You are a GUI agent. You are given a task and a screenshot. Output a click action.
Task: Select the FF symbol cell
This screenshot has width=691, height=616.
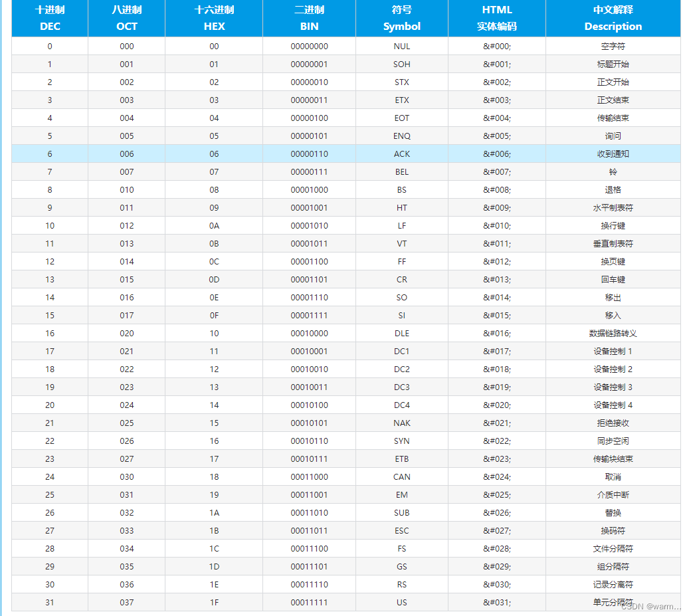pyautogui.click(x=402, y=262)
